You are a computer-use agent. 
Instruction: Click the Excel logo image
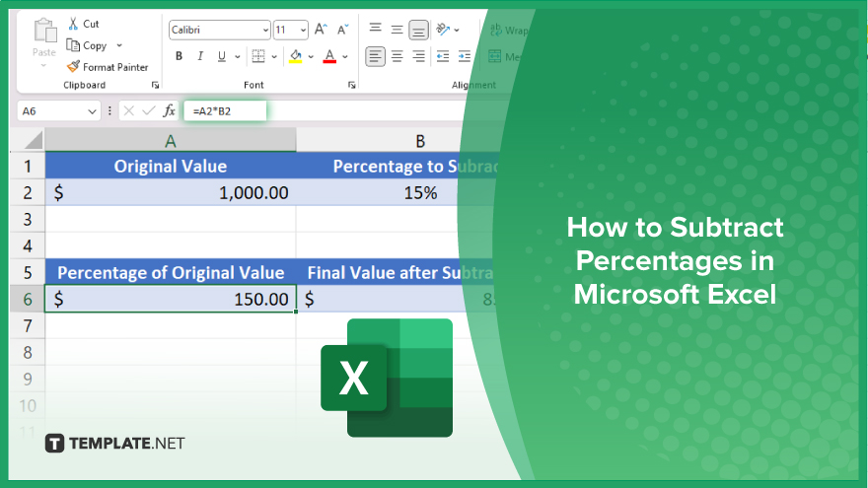(387, 378)
